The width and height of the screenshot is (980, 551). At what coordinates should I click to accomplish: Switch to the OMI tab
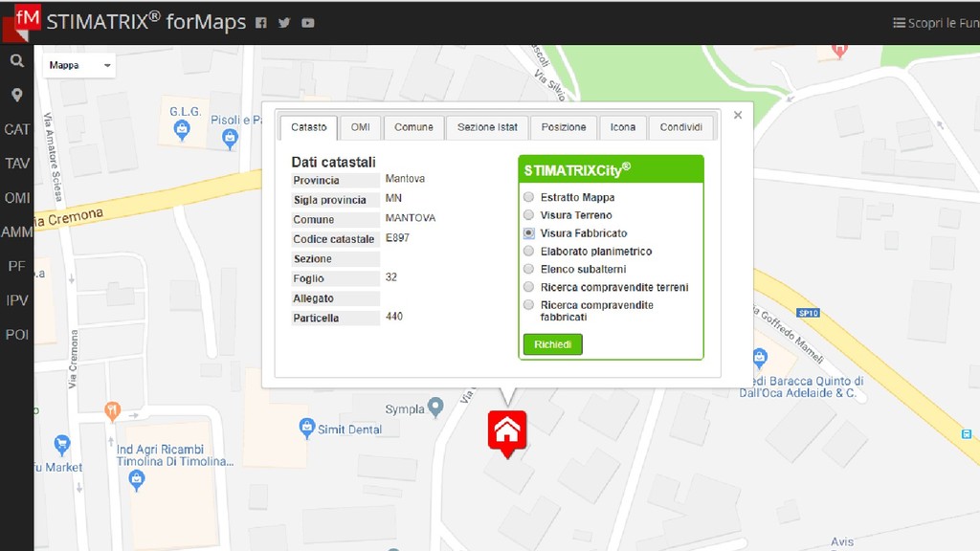[x=361, y=127]
